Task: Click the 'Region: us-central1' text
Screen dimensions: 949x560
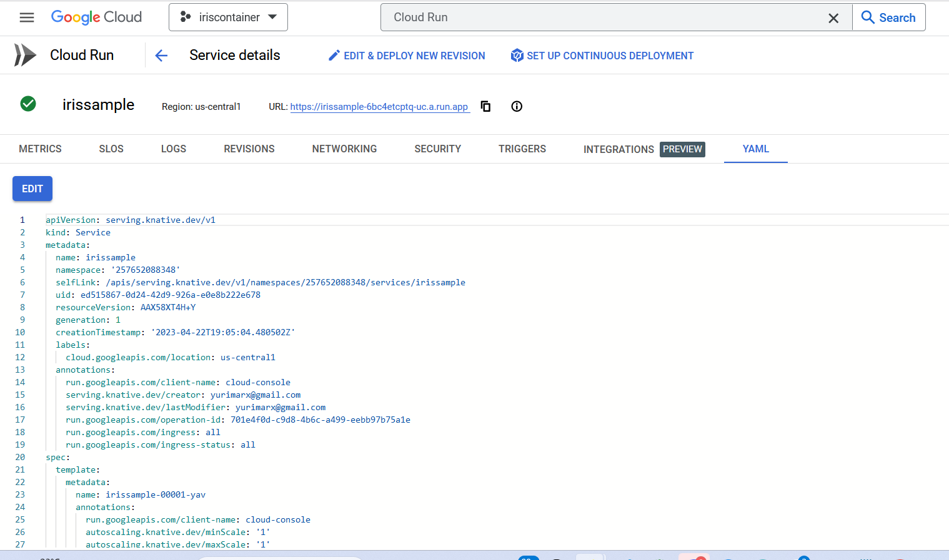Action: [x=201, y=107]
